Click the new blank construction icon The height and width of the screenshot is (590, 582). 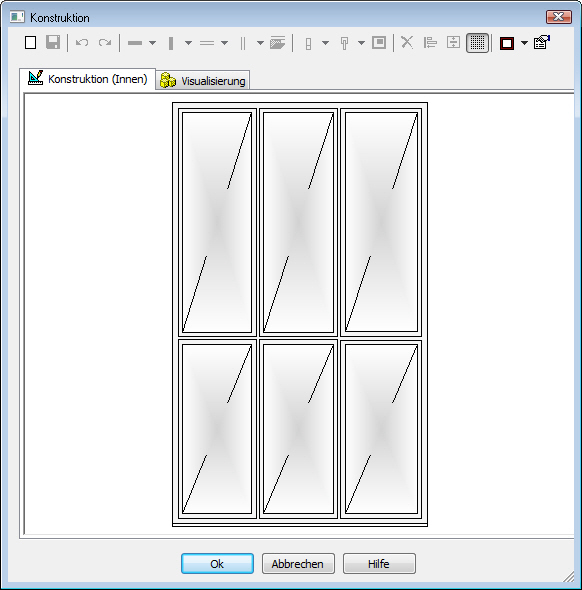[x=30, y=43]
